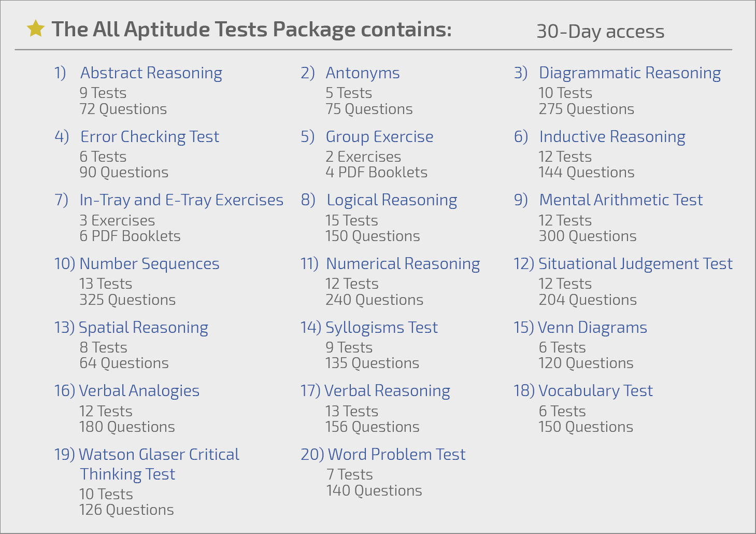Viewport: 756px width, 534px height.
Task: Select the Number Sequences link
Action: [149, 264]
